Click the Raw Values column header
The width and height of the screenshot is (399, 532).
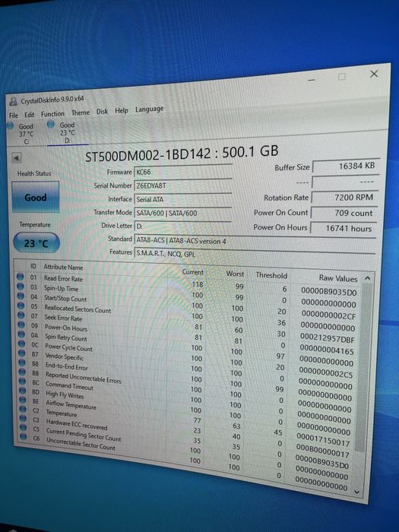(338, 278)
